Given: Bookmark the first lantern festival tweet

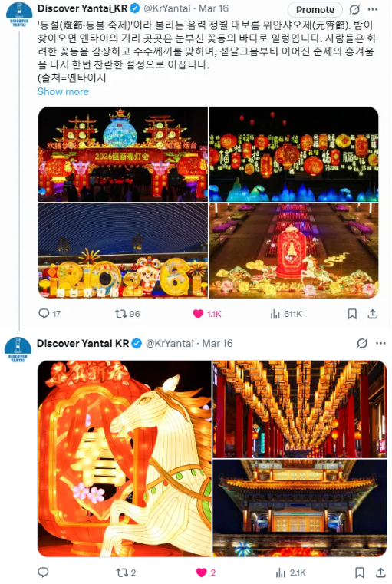Looking at the screenshot, I should pyautogui.click(x=352, y=314).
